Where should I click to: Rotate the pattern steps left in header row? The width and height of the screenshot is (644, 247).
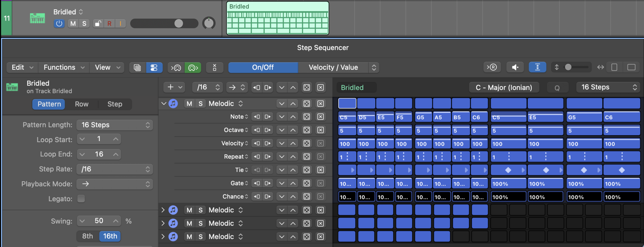pos(256,87)
